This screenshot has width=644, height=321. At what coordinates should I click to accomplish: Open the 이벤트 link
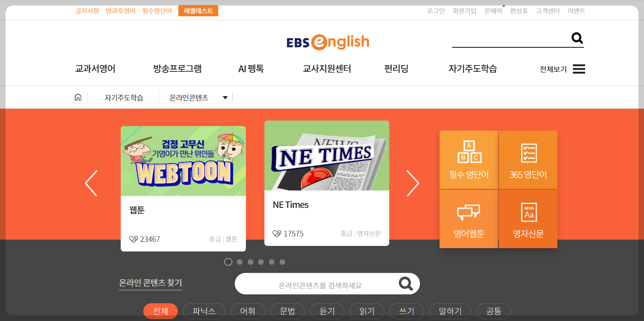pyautogui.click(x=577, y=11)
